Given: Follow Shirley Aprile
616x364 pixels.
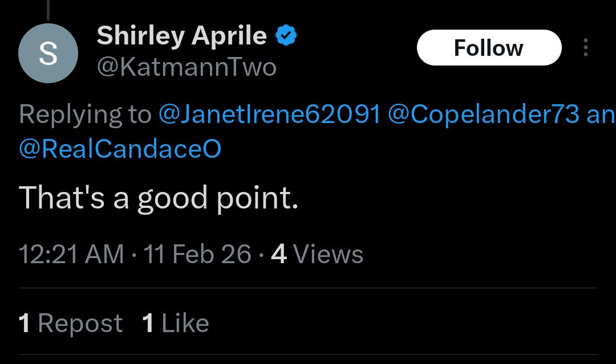Looking at the screenshot, I should click(x=489, y=48).
